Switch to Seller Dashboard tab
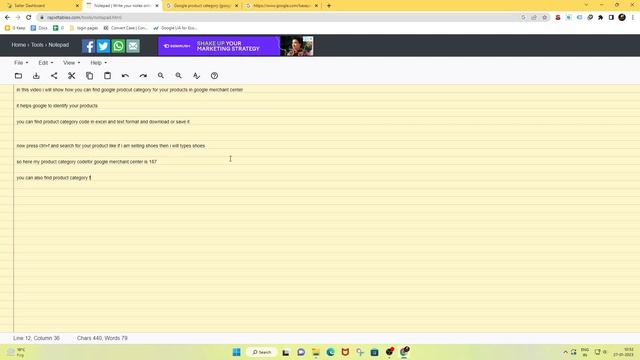This screenshot has width=640, height=360. click(41, 6)
